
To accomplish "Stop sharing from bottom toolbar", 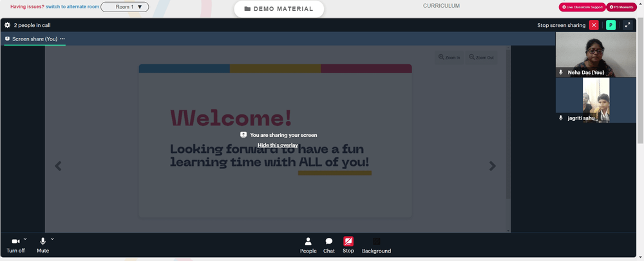I will coord(348,245).
